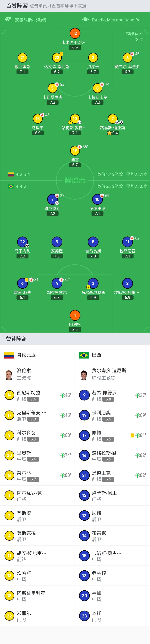The height and width of the screenshot is (644, 150).
Task: Open Brazil number 22 马丁内利 player icon
Action: click(22, 242)
